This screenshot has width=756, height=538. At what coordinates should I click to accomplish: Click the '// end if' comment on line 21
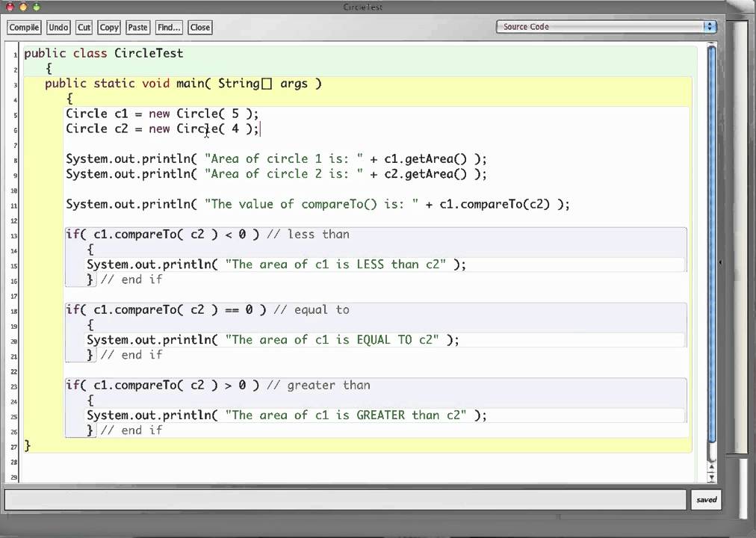pyautogui.click(x=131, y=355)
